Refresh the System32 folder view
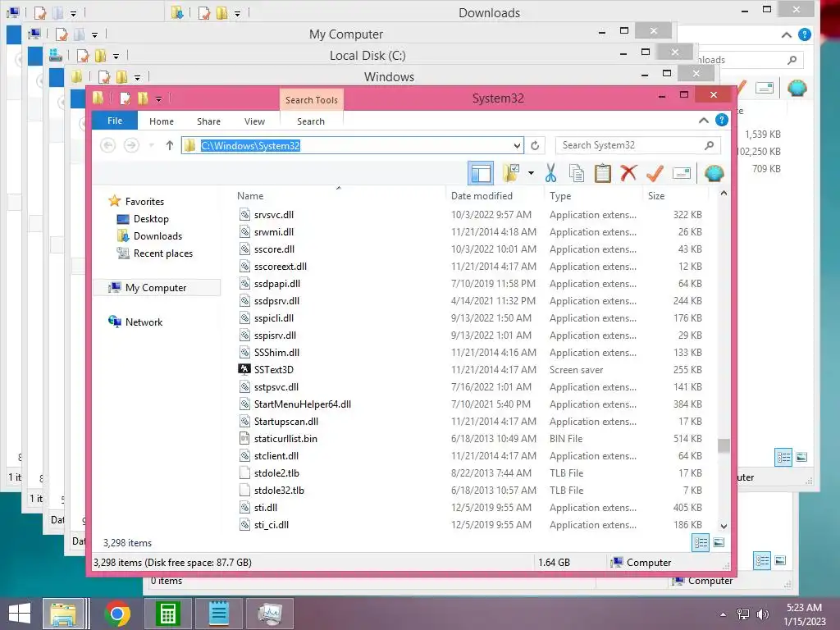 (535, 145)
